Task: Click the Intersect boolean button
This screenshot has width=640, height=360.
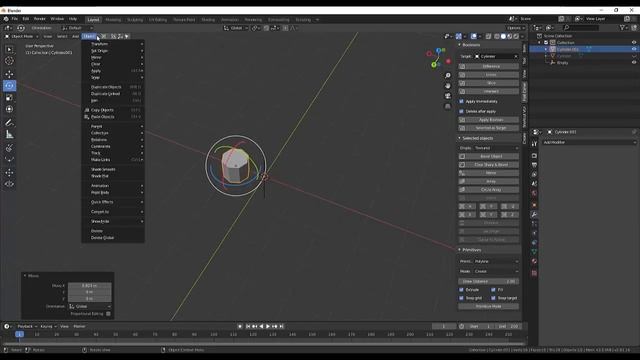Action: pyautogui.click(x=489, y=91)
